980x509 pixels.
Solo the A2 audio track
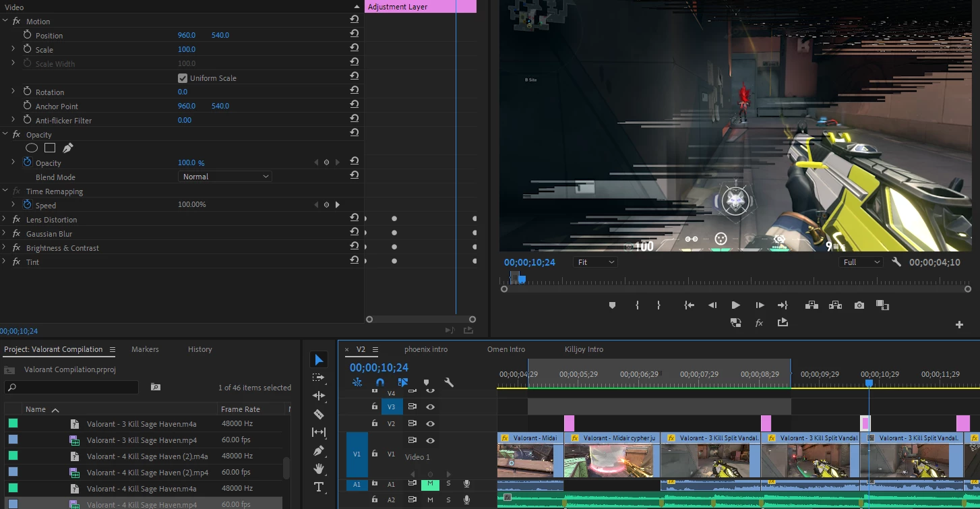tap(448, 500)
